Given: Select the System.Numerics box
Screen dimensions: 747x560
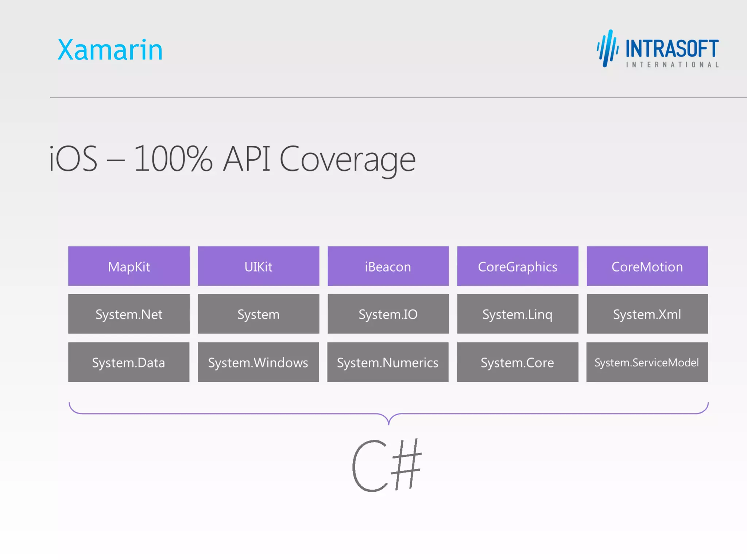Looking at the screenshot, I should (x=388, y=362).
